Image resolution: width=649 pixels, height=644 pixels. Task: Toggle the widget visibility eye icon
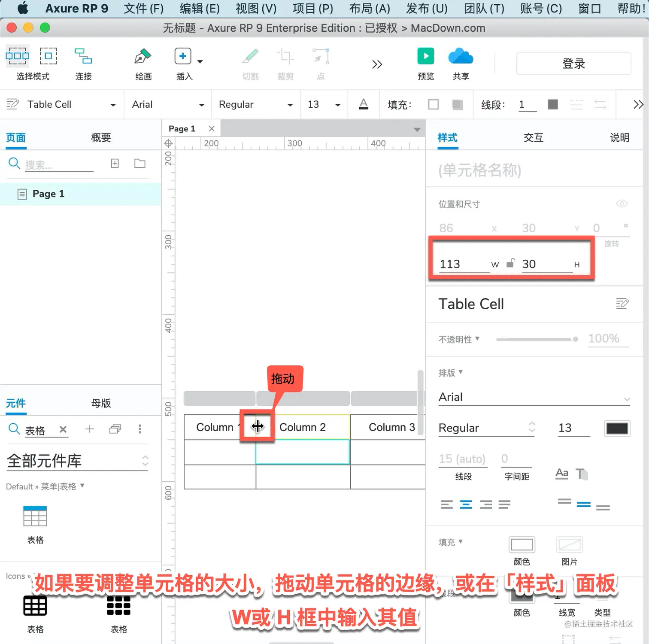point(622,204)
